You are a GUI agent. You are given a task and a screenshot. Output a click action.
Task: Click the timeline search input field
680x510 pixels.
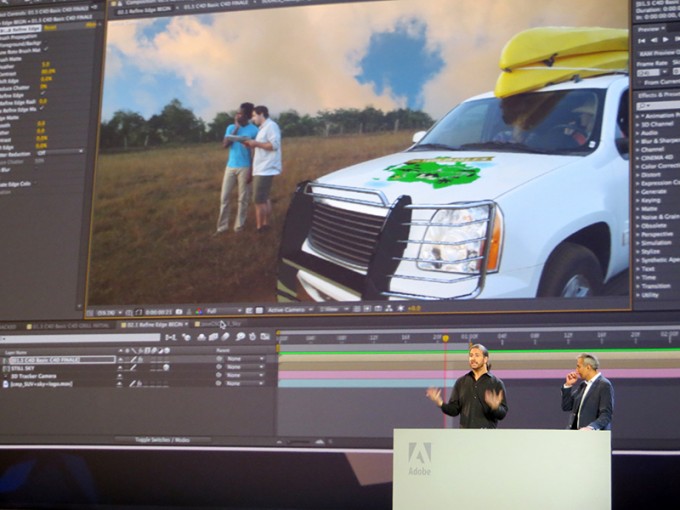pos(80,338)
